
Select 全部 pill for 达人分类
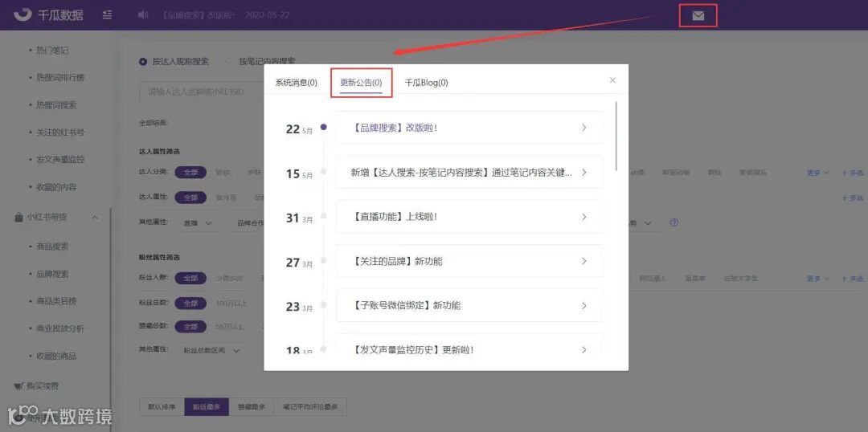[x=190, y=172]
